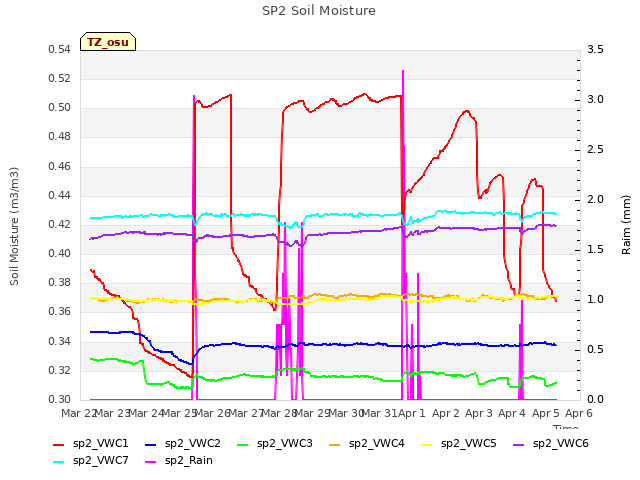Image resolution: width=640 pixels, height=480 pixels.
Task: Click the green sp2_VWC3 legend color line
Action: click(x=243, y=445)
